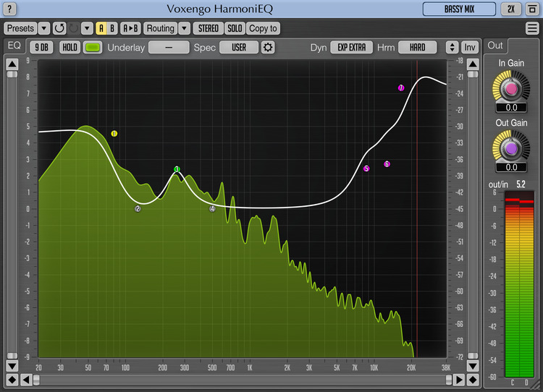Click the up/down stepper next to Hrm
The width and height of the screenshot is (543, 392).
coord(452,48)
